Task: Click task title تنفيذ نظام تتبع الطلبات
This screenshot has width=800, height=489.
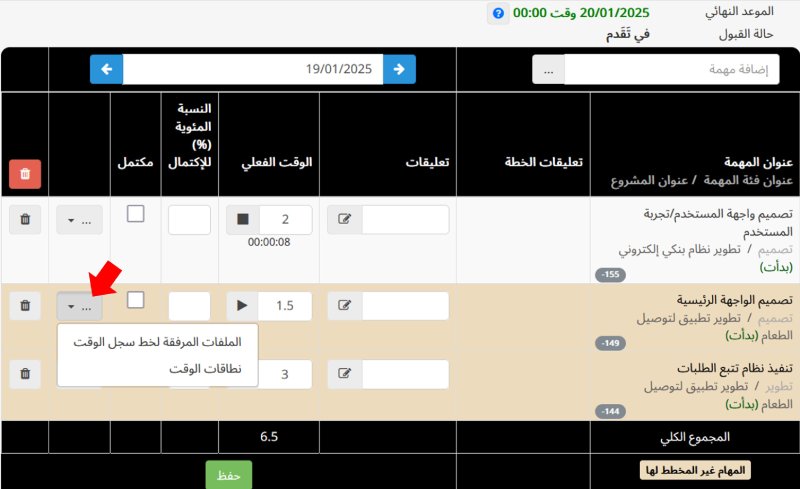Action: [x=735, y=369]
